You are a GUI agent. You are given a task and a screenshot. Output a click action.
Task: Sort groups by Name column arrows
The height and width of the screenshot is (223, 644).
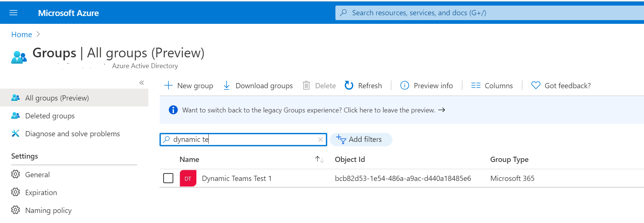point(319,159)
